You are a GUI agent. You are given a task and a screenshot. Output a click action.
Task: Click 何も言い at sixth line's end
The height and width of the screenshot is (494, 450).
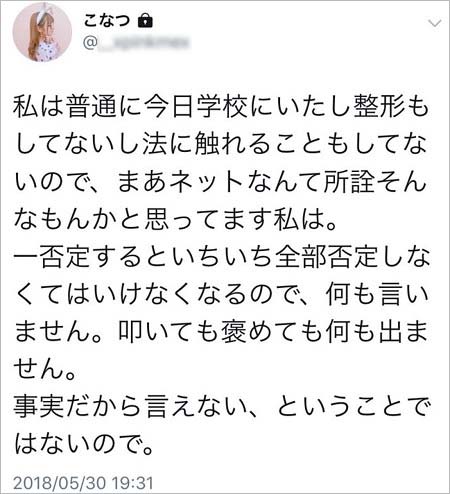click(377, 295)
